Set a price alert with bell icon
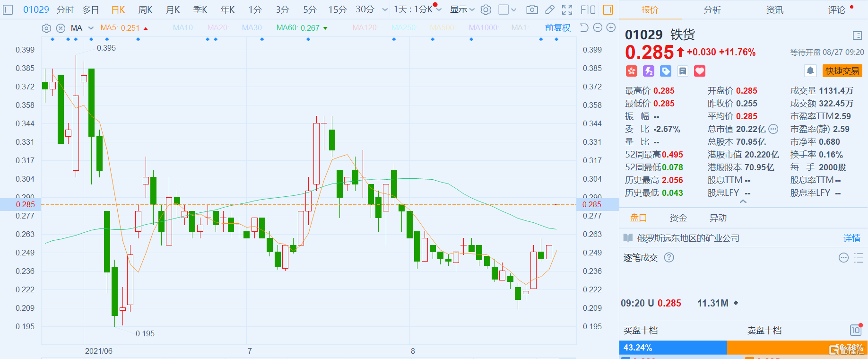 tap(810, 71)
